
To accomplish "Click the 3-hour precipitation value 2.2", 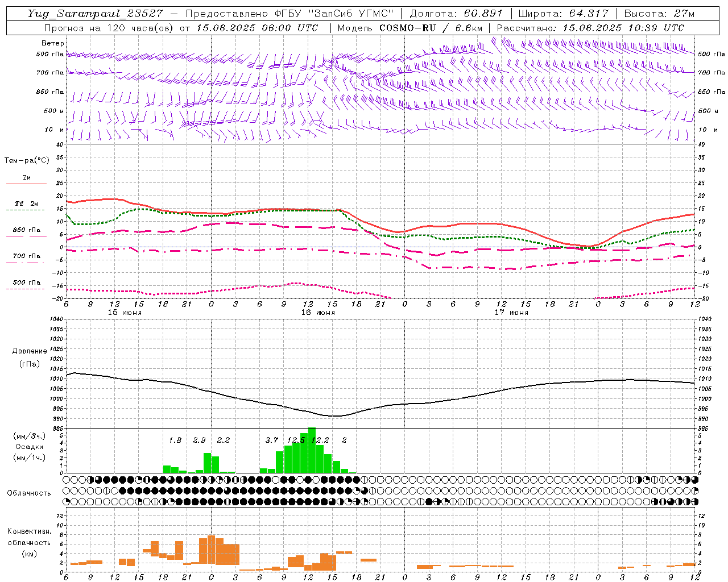I will click(224, 440).
